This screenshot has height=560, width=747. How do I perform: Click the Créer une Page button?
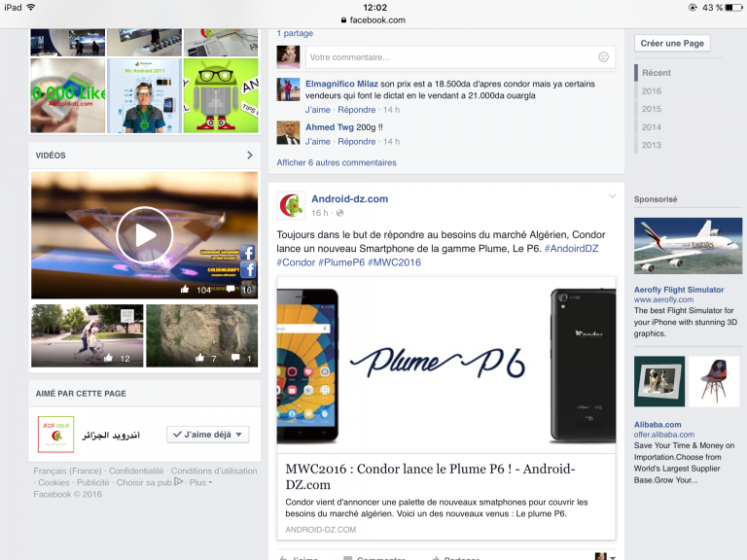click(x=672, y=44)
